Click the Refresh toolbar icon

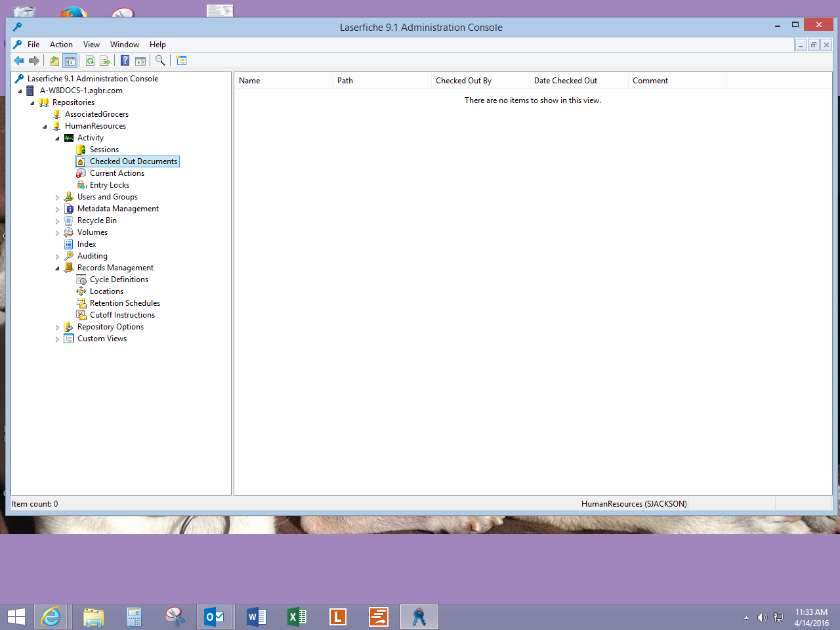coord(90,61)
